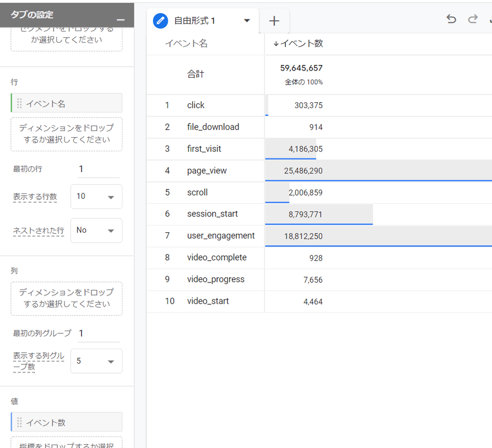Click the 合計 total row label
492x448 pixels.
pyautogui.click(x=196, y=74)
